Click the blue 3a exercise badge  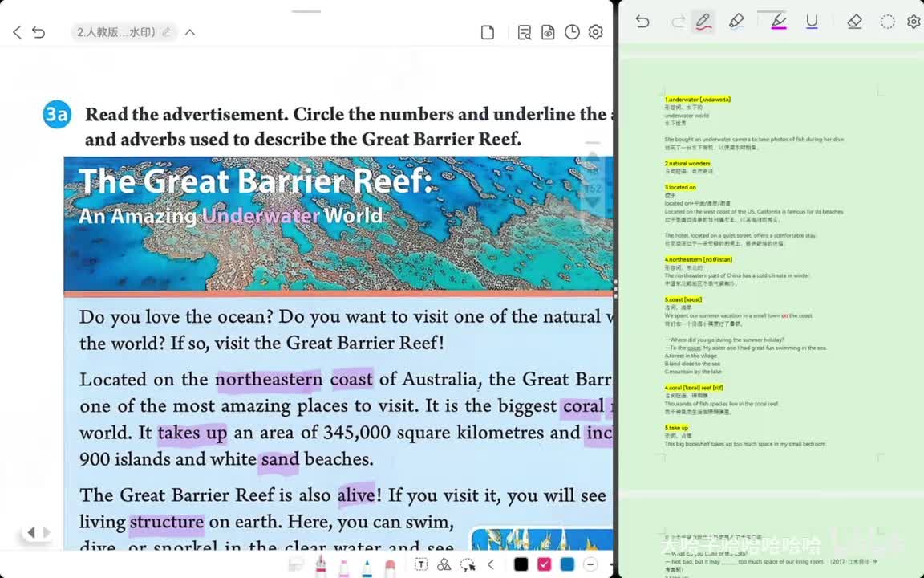click(x=57, y=114)
